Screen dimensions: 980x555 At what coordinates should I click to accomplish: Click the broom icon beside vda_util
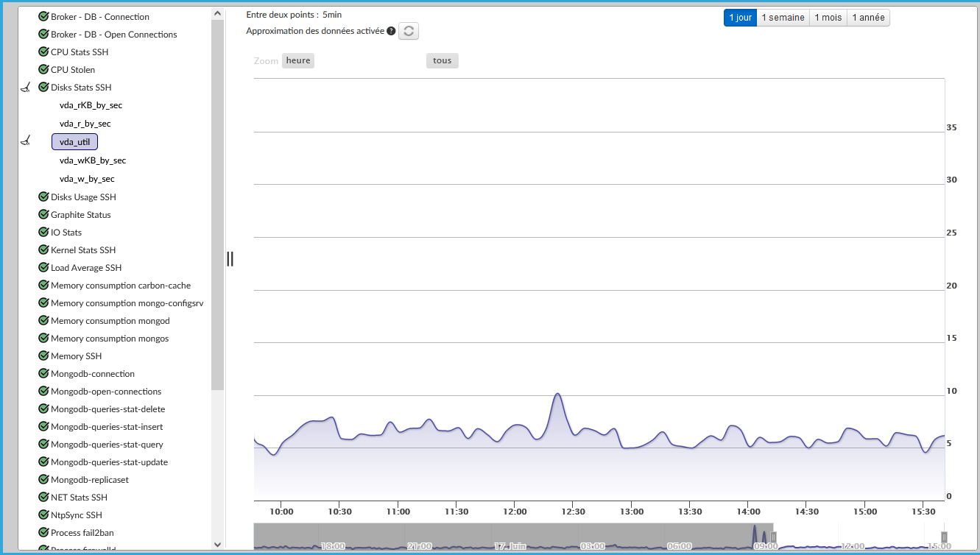[x=26, y=141]
